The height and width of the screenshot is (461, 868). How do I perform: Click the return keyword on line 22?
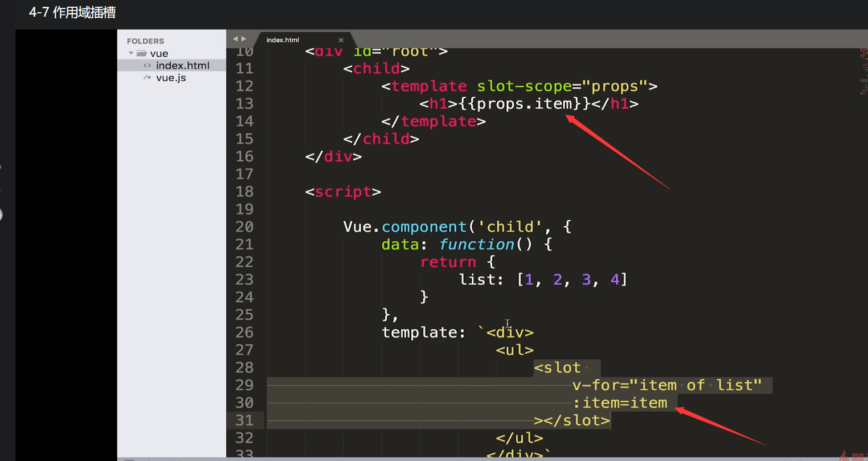click(448, 262)
